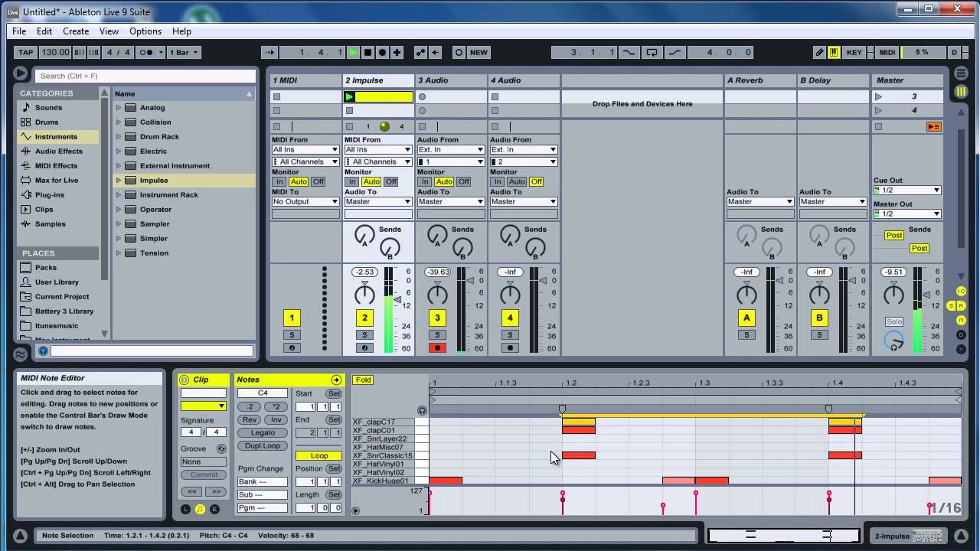Toggle Punch-In switch

pos(628,52)
